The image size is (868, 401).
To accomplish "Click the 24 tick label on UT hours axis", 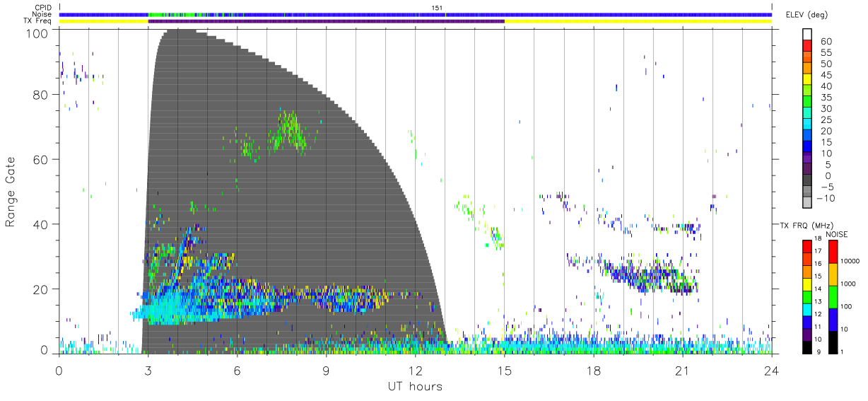I will pyautogui.click(x=771, y=370).
